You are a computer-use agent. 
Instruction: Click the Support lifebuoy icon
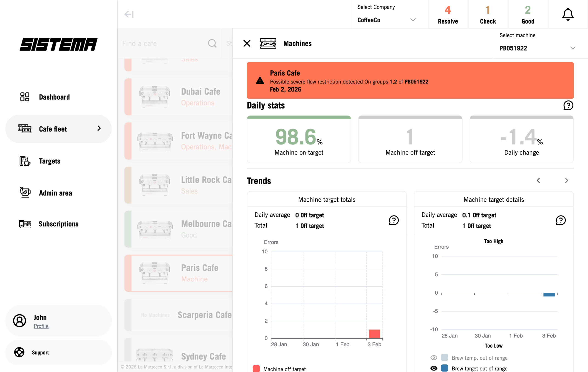[x=19, y=352]
